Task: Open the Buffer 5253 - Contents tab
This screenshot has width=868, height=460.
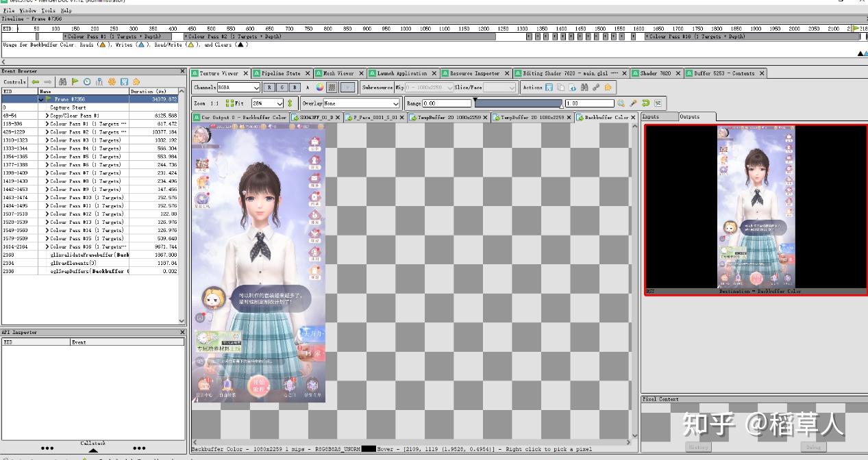Action: click(x=724, y=73)
